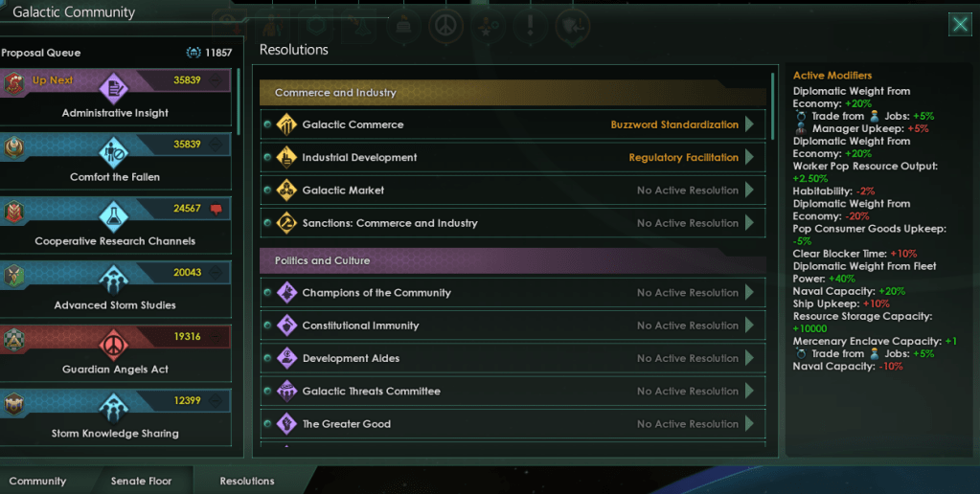Expand the Galactic Commerce row arrow
Image resolution: width=980 pixels, height=494 pixels.
pyautogui.click(x=749, y=124)
